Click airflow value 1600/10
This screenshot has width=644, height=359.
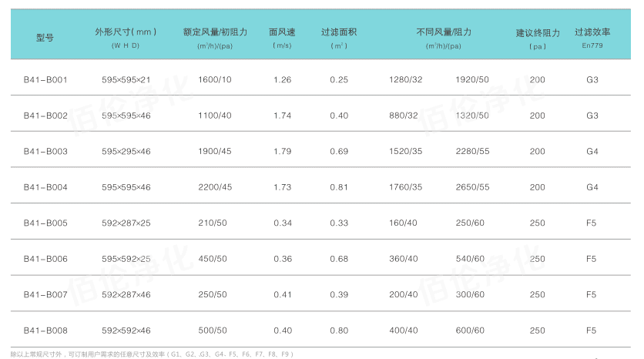point(215,79)
